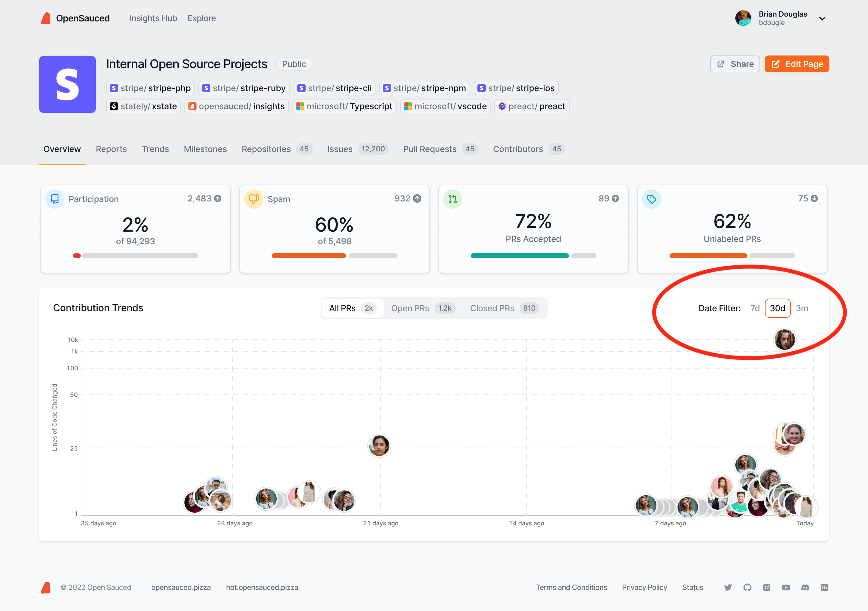Select the Closed PRs filter
Image resolution: width=868 pixels, height=611 pixels.
(504, 308)
